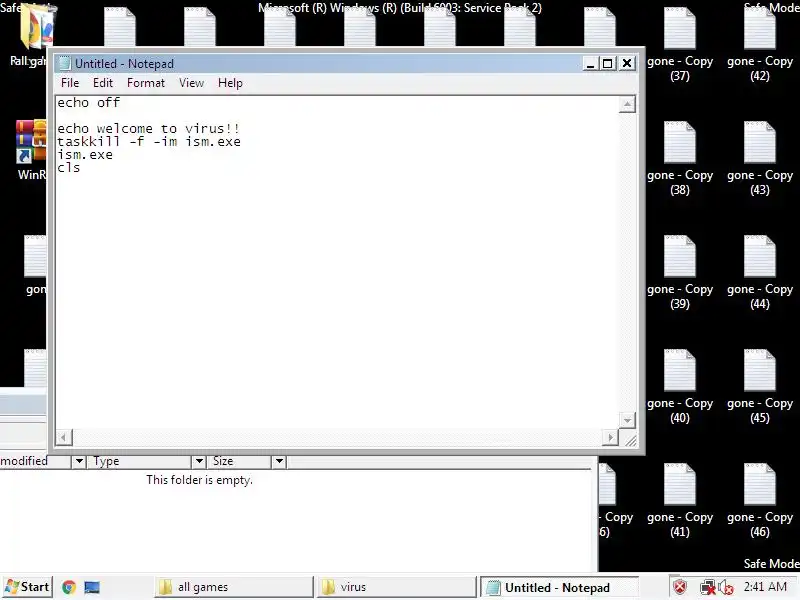
Task: Maximize the Notepad window
Action: point(608,63)
